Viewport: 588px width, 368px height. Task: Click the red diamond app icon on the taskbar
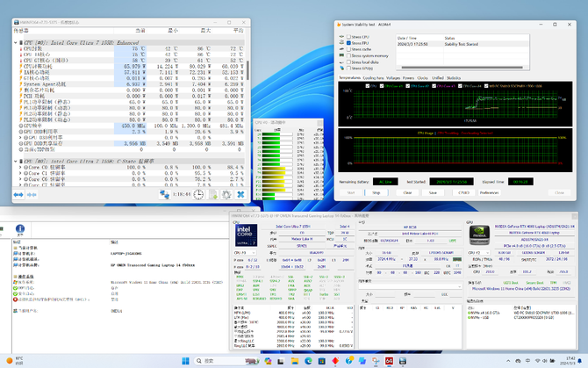(x=335, y=361)
